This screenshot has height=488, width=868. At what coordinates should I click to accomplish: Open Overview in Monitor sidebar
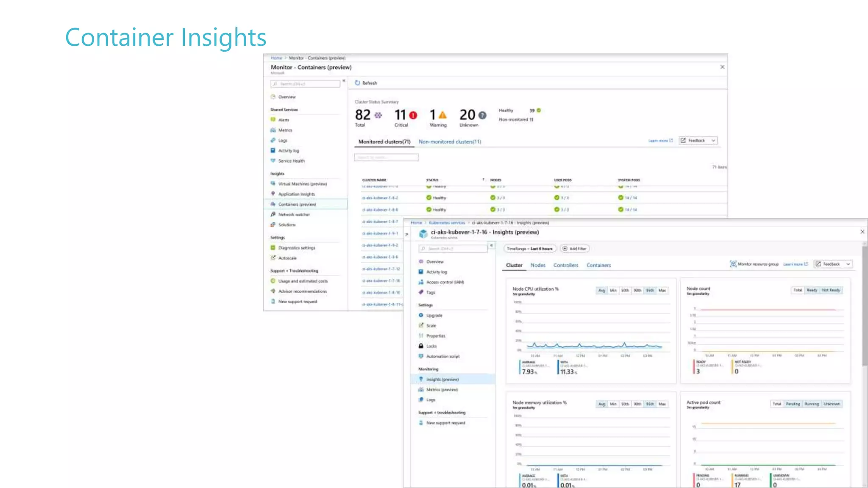click(x=287, y=97)
